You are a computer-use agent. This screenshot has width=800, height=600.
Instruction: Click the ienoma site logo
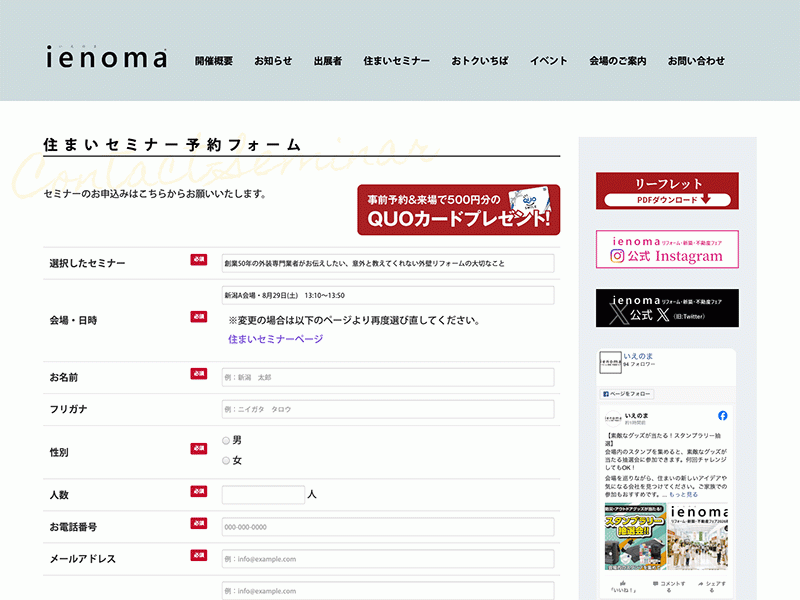[106, 57]
